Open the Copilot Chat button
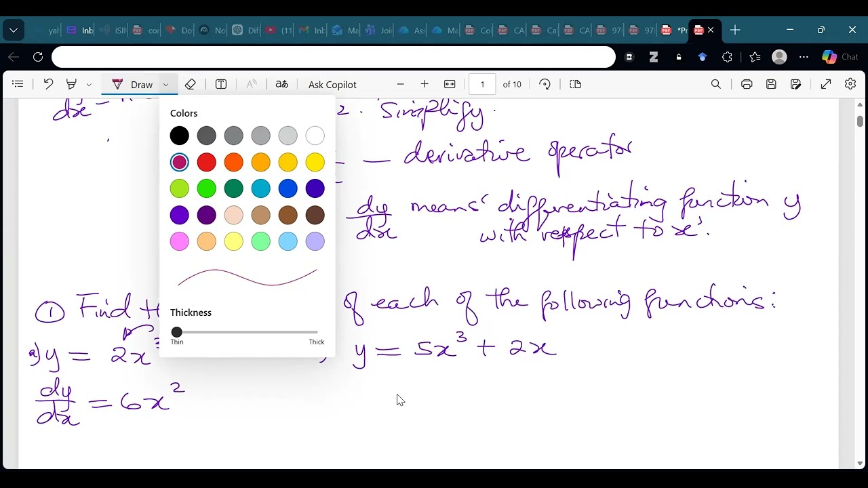Screen dimensions: 868x488 tap(840, 57)
